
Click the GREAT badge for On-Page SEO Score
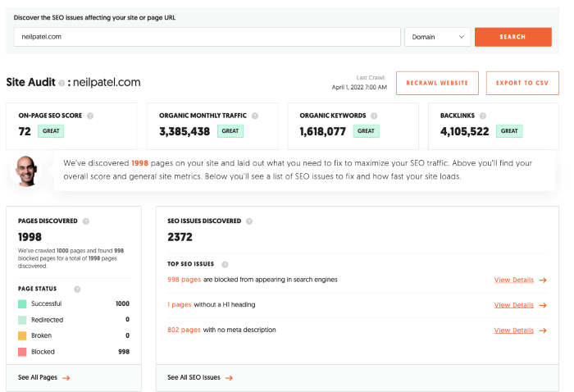pyautogui.click(x=51, y=131)
